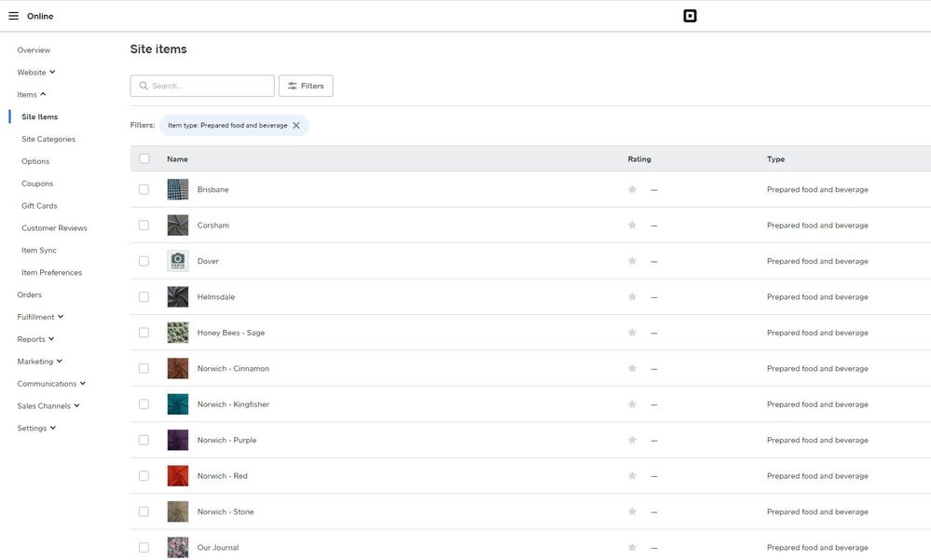Open the Brisbane item thumbnail
Viewport: 931px width, 560px height.
(177, 189)
